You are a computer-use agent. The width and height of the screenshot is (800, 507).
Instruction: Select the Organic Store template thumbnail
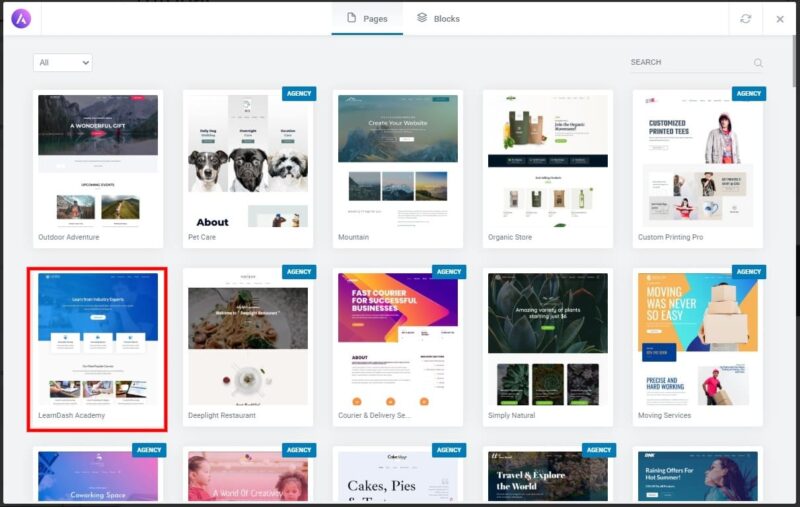(x=548, y=161)
